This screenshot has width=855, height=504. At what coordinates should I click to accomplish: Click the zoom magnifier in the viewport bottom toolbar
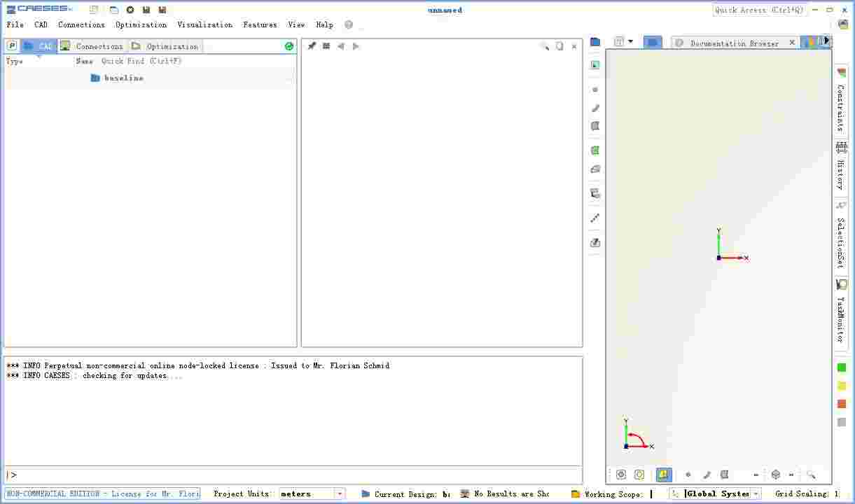coord(811,475)
